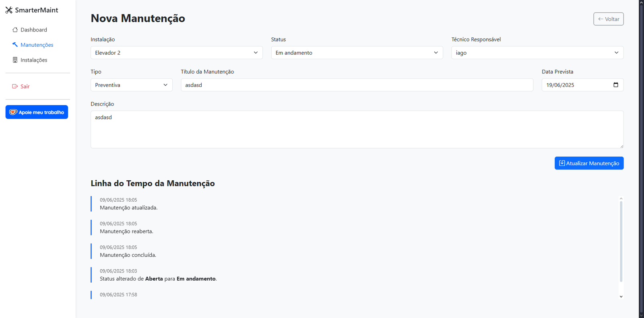Click the Instalações building icon
Image resolution: width=644 pixels, height=318 pixels.
pos(15,60)
